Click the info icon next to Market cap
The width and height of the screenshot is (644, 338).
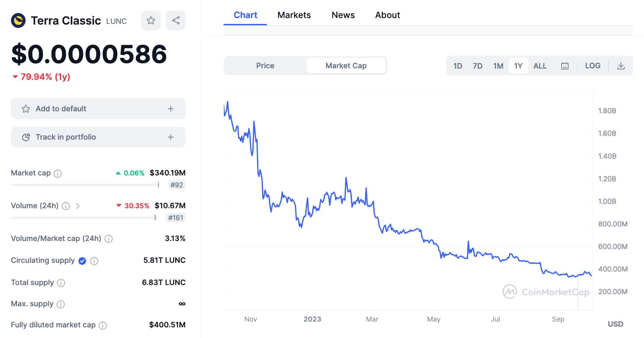click(58, 173)
